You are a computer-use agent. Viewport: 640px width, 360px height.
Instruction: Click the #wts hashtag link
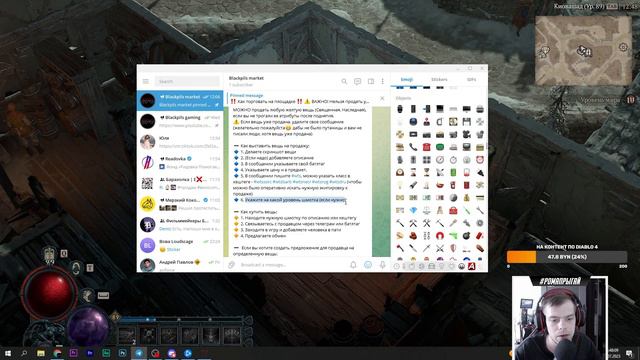(296, 176)
